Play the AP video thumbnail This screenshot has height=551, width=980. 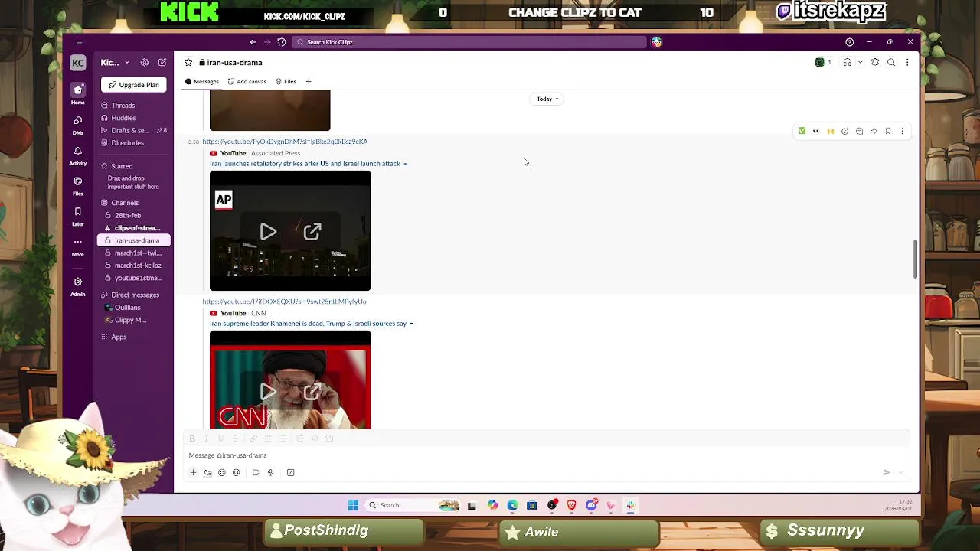tap(268, 232)
